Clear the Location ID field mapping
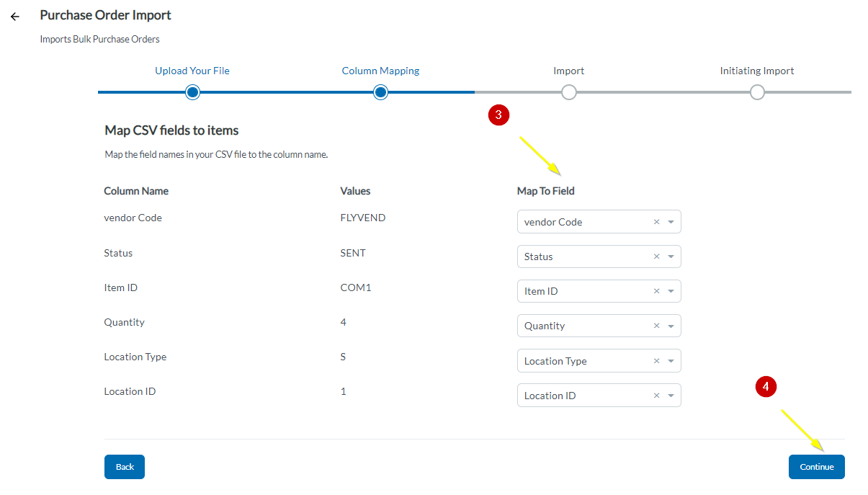 [656, 395]
